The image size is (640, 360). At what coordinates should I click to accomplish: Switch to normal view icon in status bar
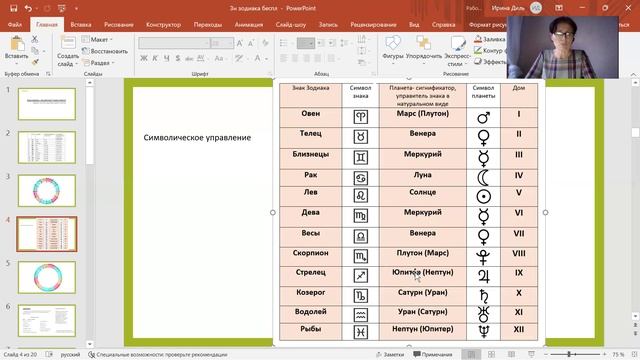[x=471, y=354]
